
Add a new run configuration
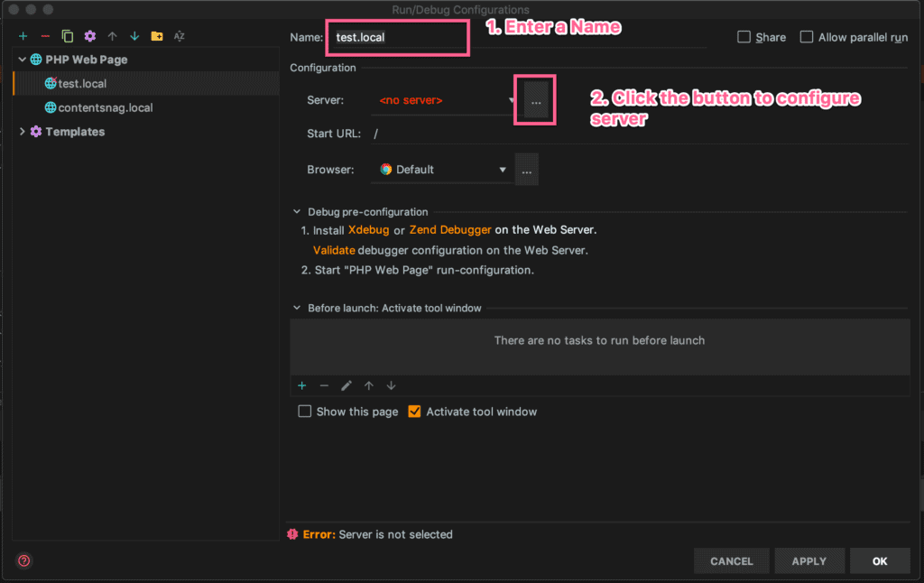(22, 36)
